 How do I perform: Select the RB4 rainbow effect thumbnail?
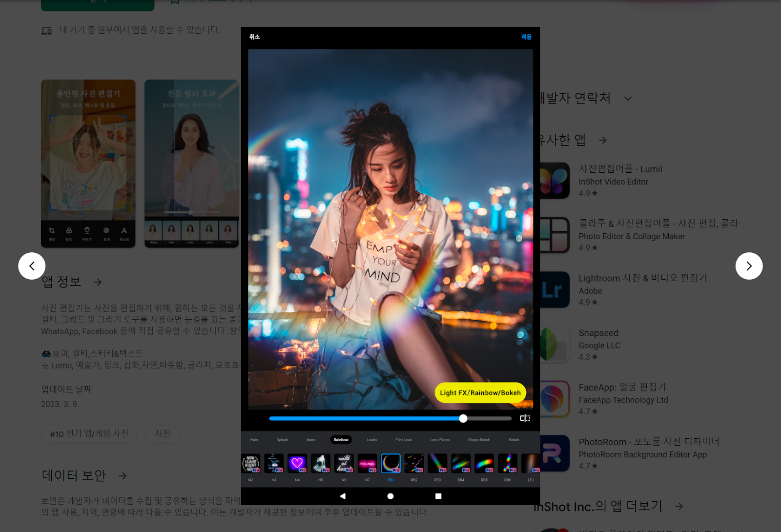[461, 463]
